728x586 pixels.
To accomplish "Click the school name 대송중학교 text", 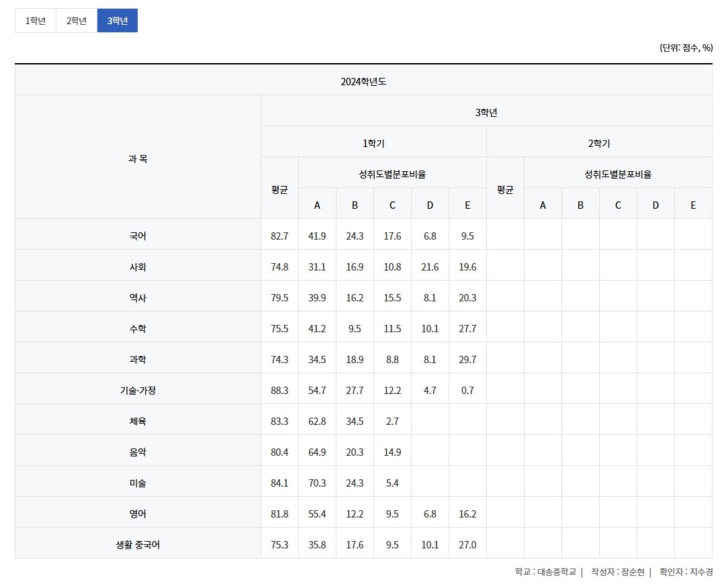I will [x=556, y=573].
